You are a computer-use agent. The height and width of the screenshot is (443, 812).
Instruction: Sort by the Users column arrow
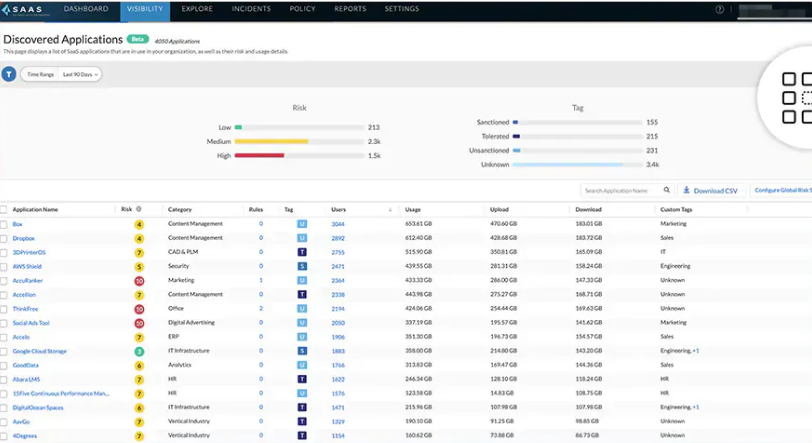click(x=390, y=210)
